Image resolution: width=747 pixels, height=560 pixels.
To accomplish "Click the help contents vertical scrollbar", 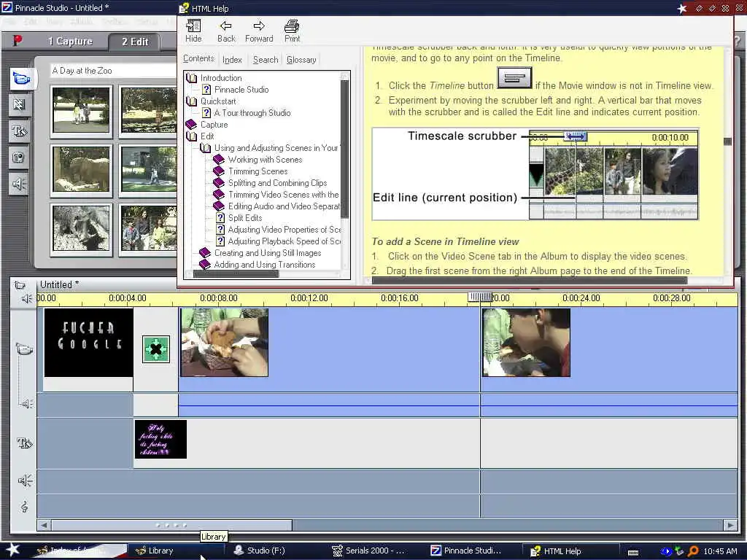I will click(x=345, y=149).
